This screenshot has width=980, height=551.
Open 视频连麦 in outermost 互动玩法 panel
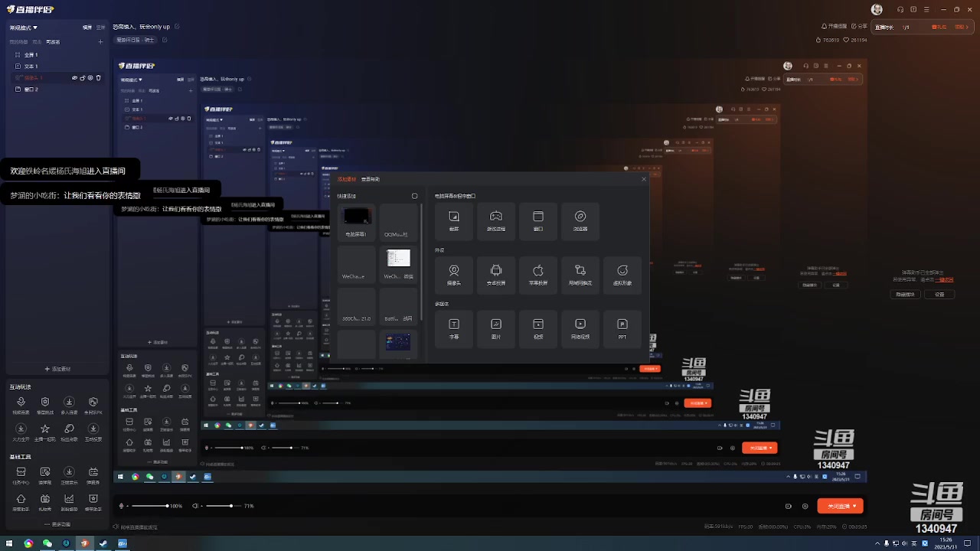tap(21, 405)
